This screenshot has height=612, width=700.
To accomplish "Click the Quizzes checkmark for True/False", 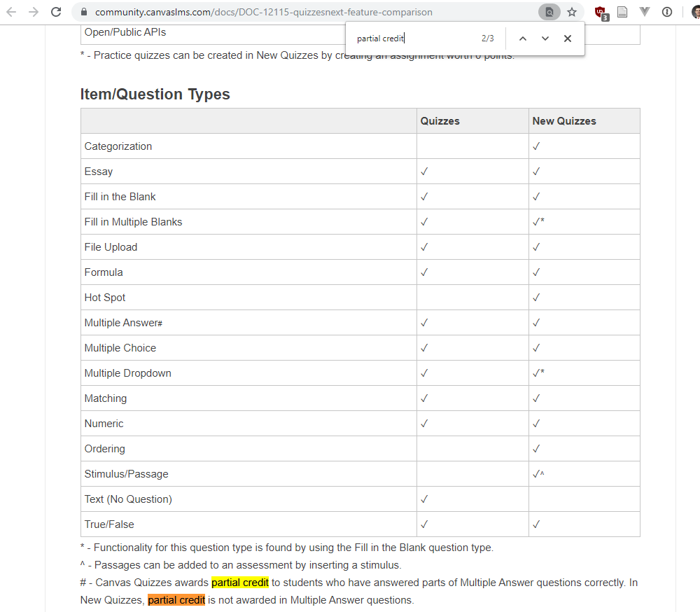I will coord(424,524).
